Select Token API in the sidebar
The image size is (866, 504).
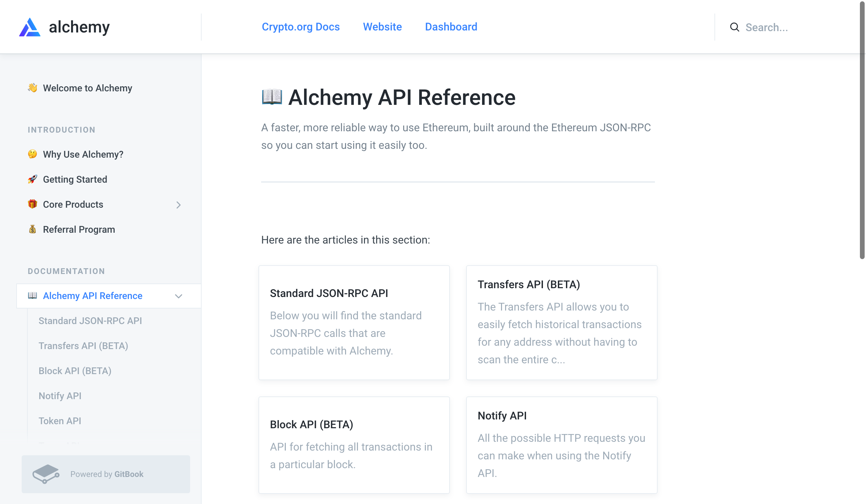pyautogui.click(x=60, y=420)
